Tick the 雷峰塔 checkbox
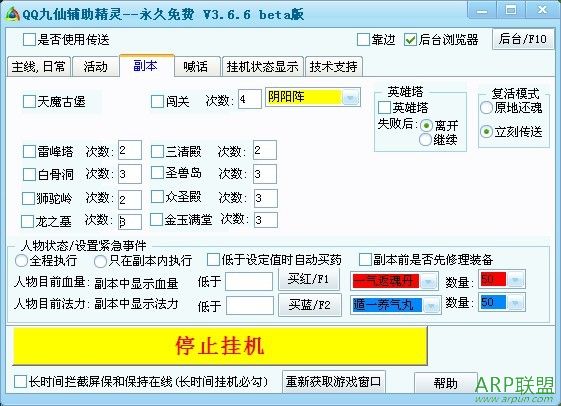Viewport: 561px width, 406px height. [x=29, y=151]
